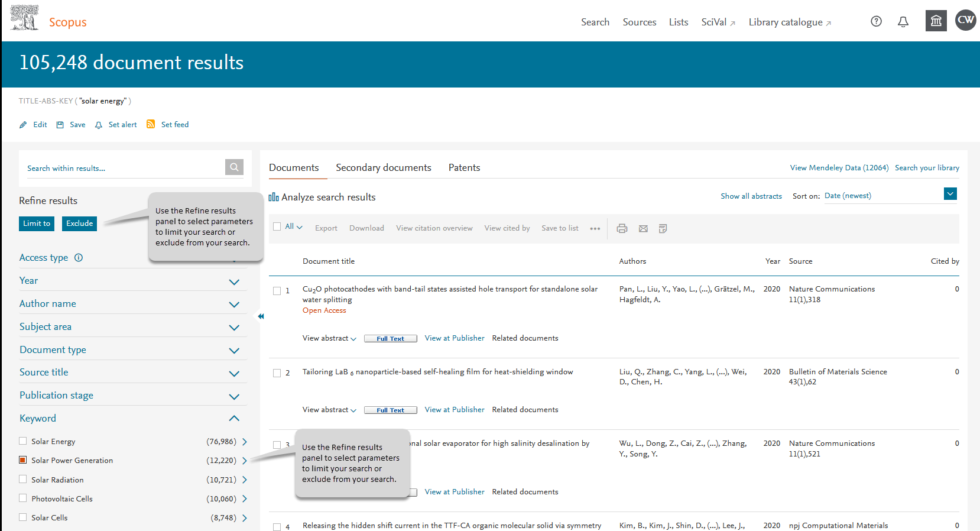980x531 pixels.
Task: Click the print icon in results toolbar
Action: [622, 228]
